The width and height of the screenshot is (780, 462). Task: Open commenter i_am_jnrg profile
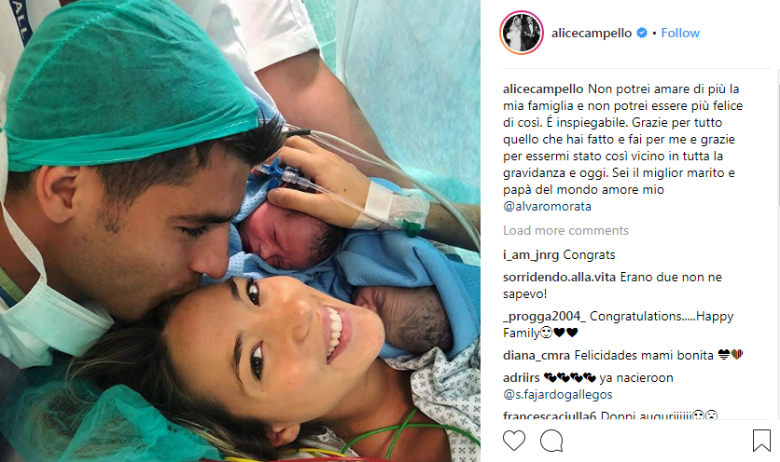[x=531, y=255]
